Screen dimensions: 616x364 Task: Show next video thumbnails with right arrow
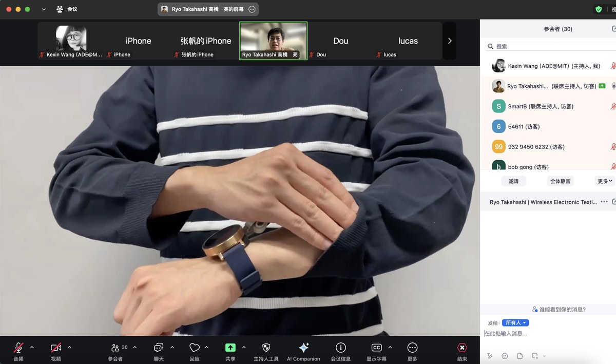(x=450, y=41)
